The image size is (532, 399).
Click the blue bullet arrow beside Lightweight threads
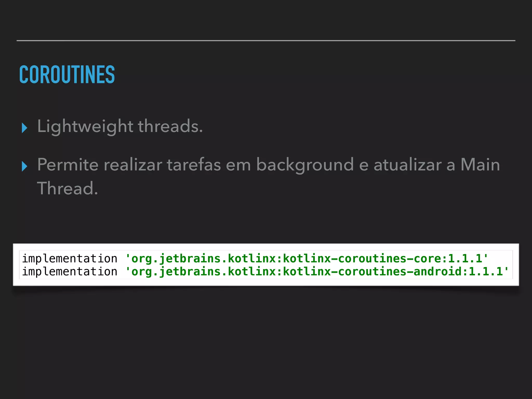24,128
